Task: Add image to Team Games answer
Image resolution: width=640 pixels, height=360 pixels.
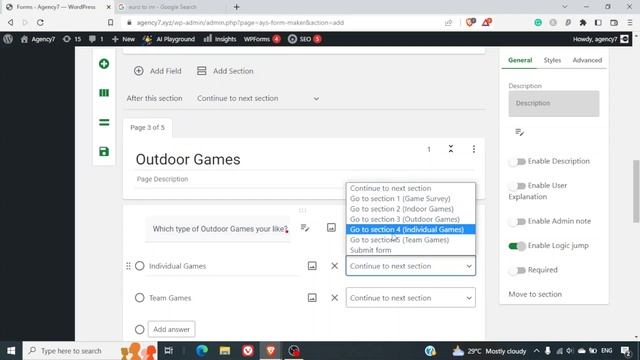Action: pyautogui.click(x=312, y=298)
